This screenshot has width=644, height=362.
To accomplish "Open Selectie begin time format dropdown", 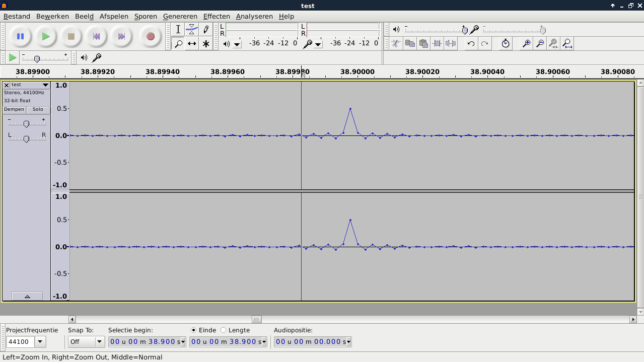I will (182, 342).
